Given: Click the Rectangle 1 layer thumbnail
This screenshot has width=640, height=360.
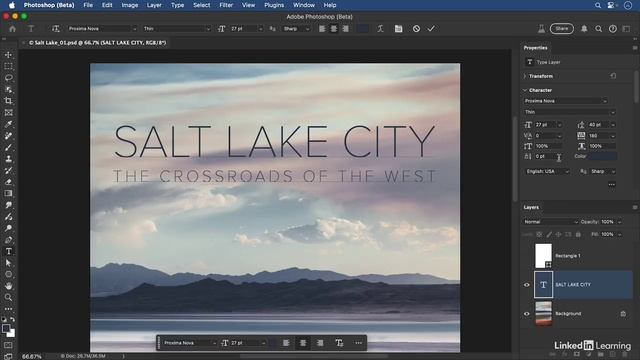Looking at the screenshot, I should tap(543, 256).
